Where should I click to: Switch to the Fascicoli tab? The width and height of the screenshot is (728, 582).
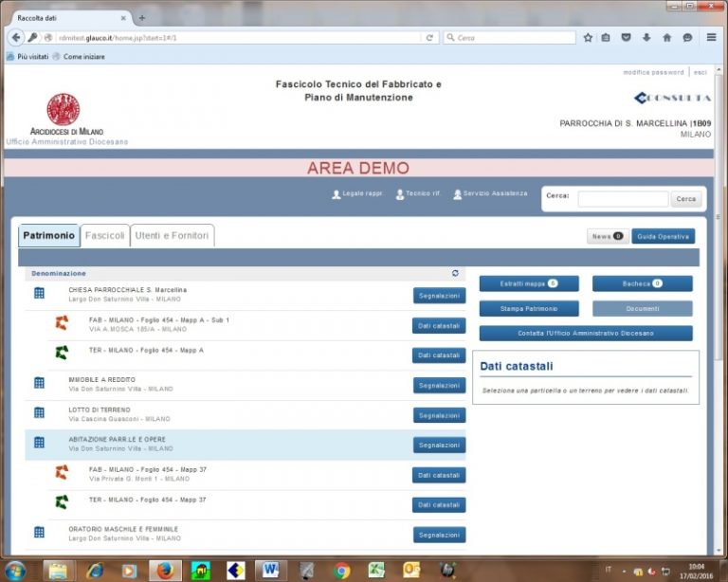[104, 235]
